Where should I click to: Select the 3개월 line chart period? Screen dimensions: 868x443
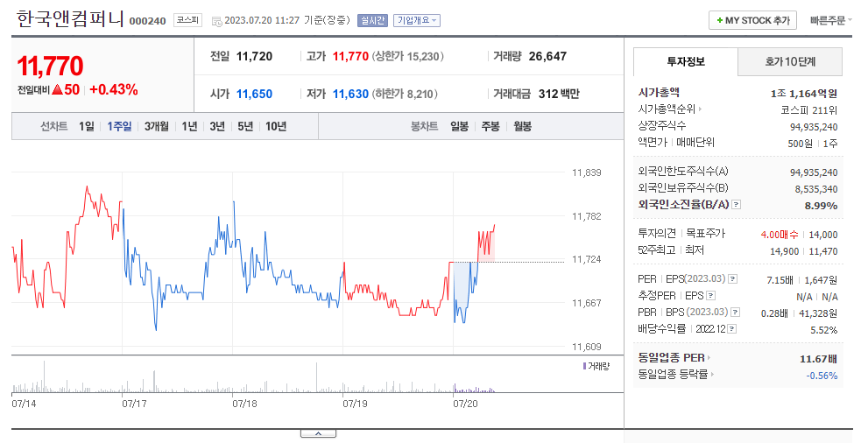click(157, 127)
